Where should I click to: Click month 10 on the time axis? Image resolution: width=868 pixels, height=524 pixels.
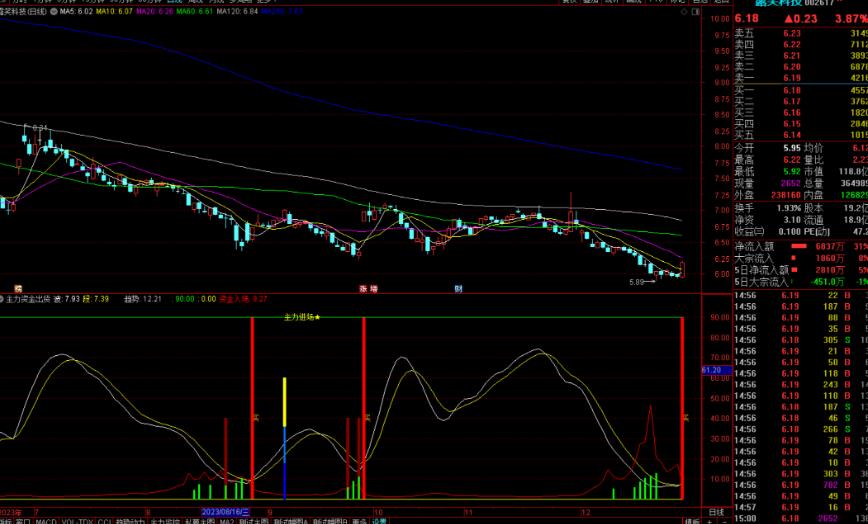[x=378, y=512]
